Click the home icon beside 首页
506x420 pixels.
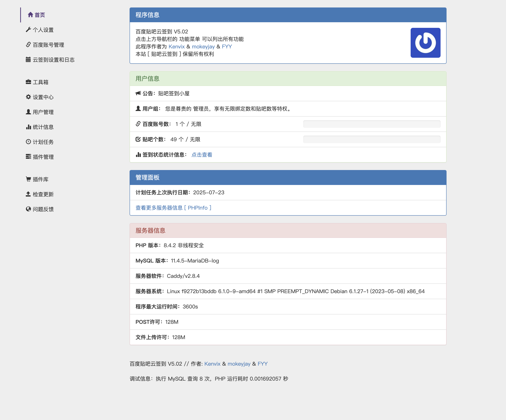click(30, 15)
